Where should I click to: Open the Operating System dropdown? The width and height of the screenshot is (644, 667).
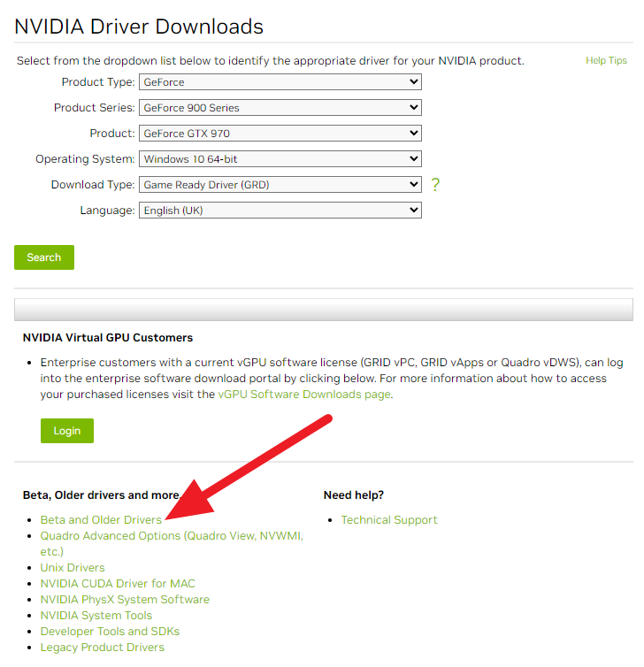(280, 158)
